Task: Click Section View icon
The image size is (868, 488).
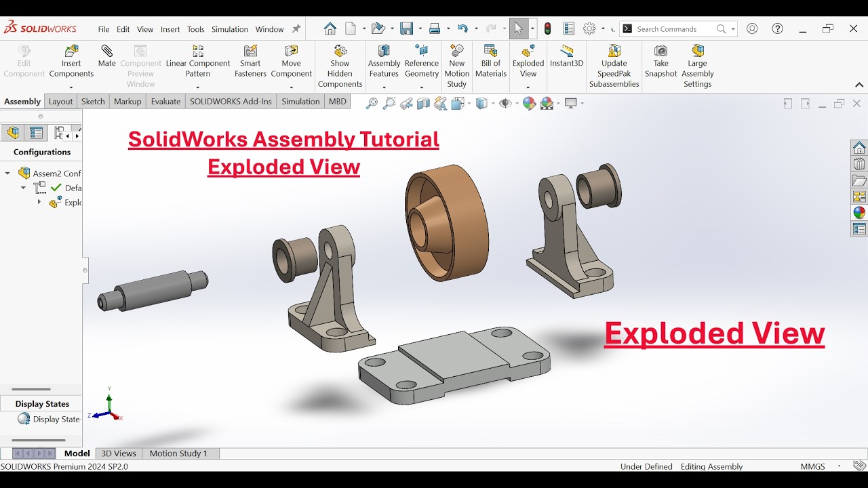Action: click(x=423, y=103)
